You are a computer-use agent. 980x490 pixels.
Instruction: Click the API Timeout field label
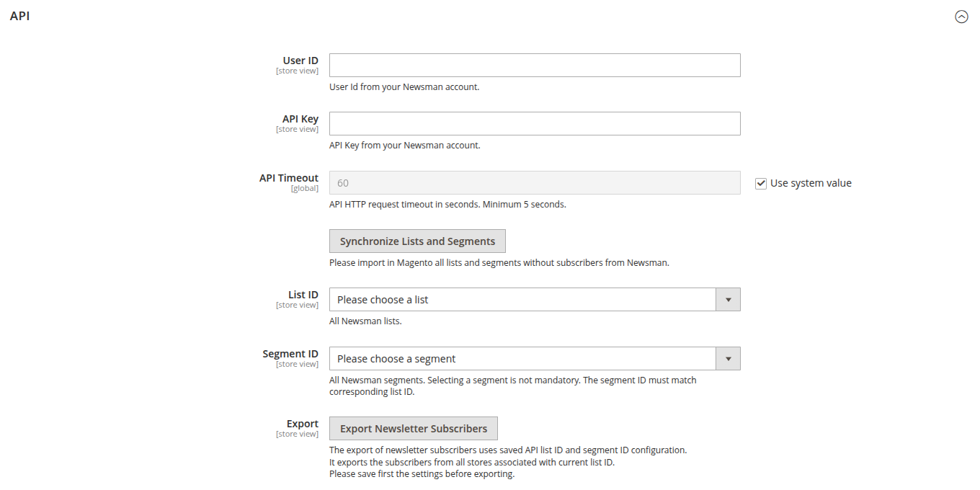coord(288,178)
